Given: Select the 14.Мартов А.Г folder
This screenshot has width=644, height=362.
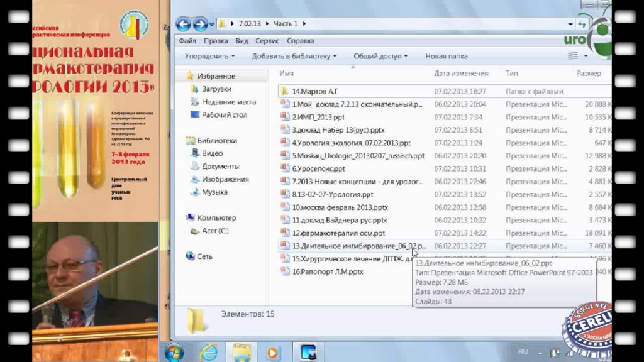Looking at the screenshot, I should coord(315,91).
